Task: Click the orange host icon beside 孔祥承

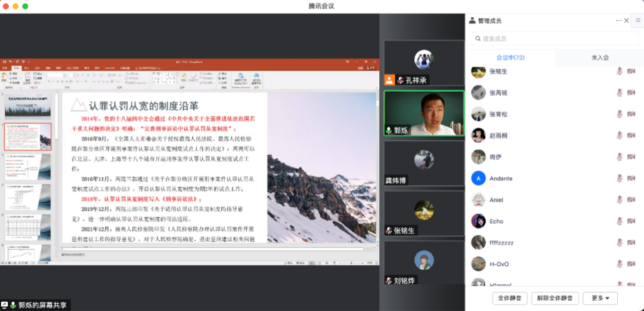Action: tap(389, 79)
